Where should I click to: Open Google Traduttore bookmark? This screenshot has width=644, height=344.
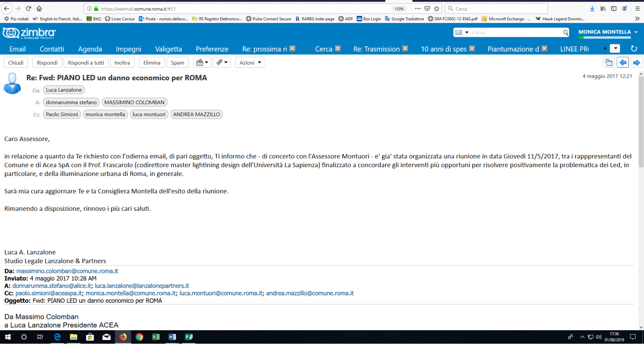click(405, 19)
